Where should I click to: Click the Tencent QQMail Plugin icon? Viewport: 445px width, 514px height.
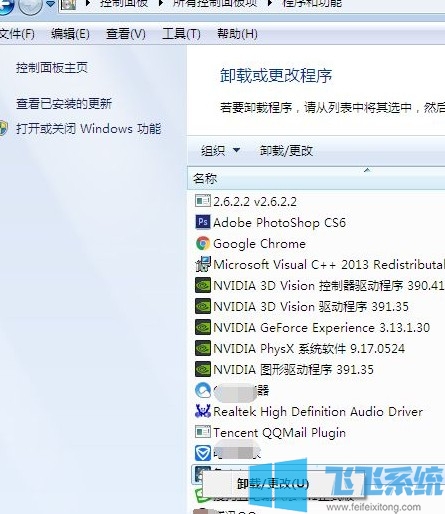tap(203, 432)
